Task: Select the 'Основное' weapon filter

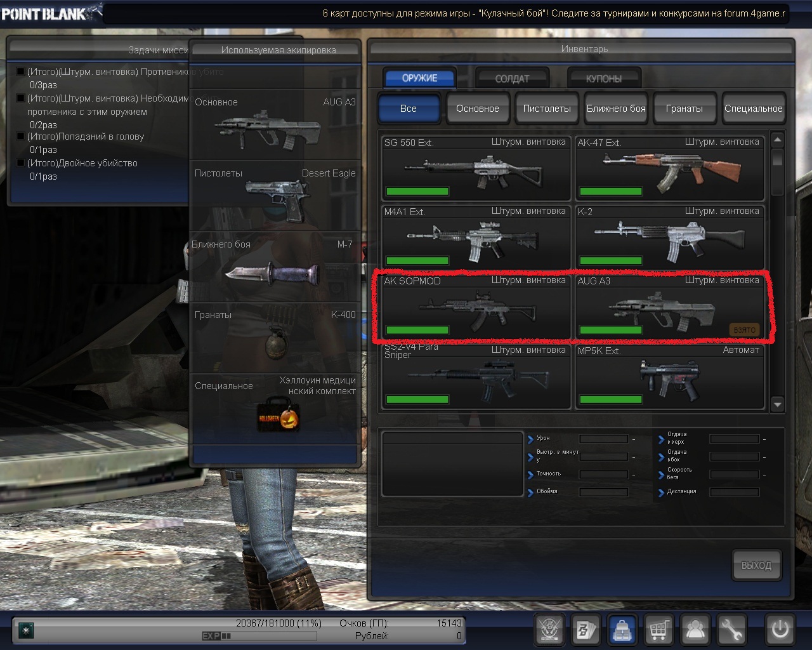Action: [x=478, y=109]
